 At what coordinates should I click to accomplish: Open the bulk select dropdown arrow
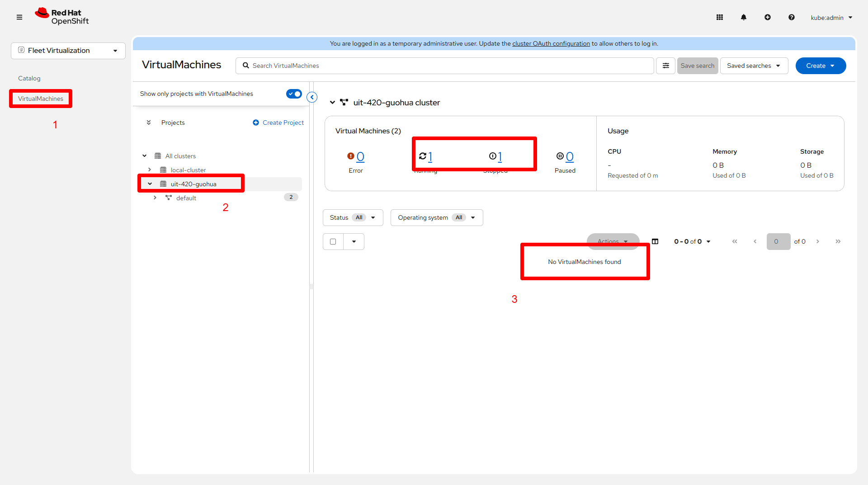pos(354,242)
